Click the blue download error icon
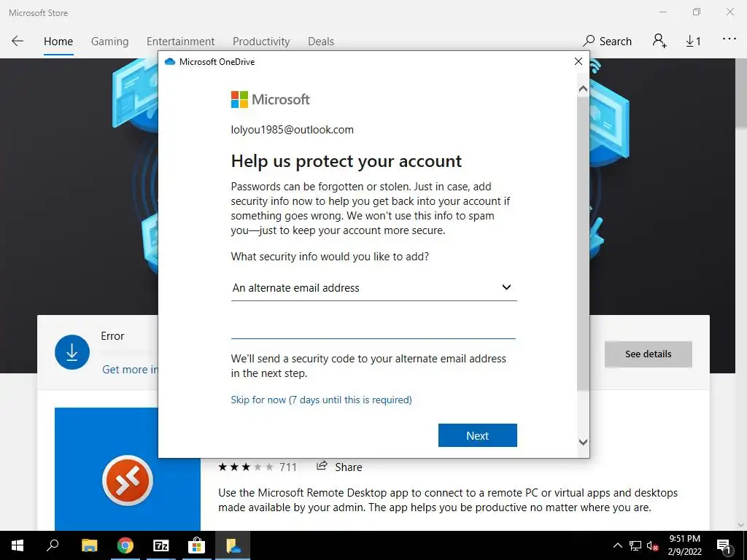The image size is (747, 560). (72, 352)
